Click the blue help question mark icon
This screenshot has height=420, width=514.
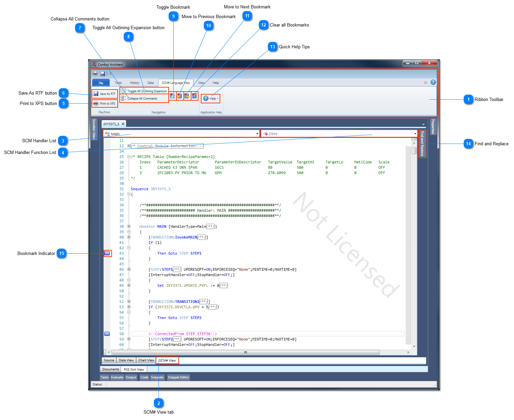(433, 82)
